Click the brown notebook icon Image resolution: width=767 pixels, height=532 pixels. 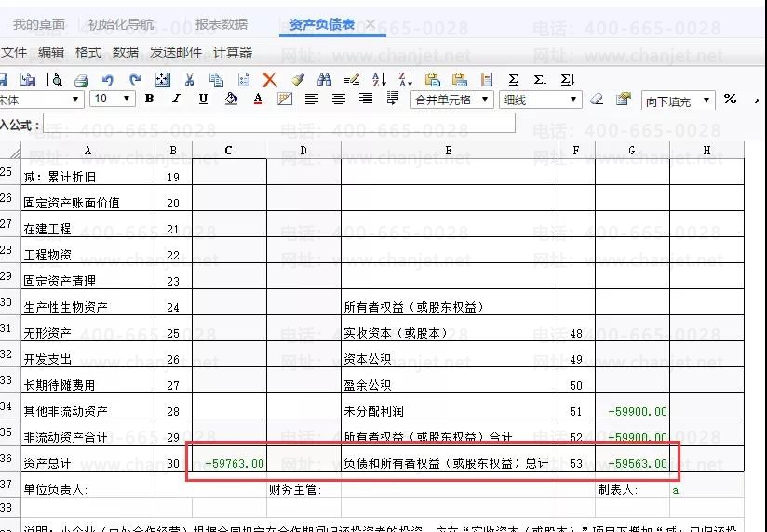point(487,79)
